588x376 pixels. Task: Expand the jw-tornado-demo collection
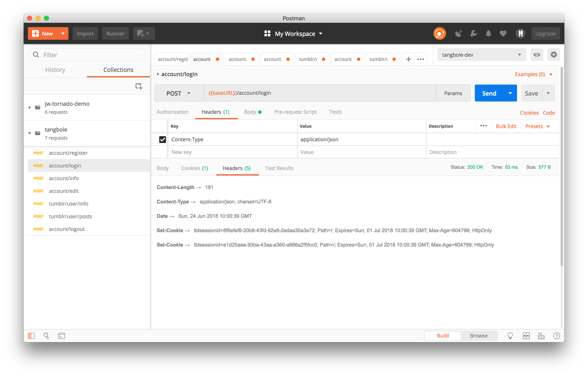(x=30, y=107)
